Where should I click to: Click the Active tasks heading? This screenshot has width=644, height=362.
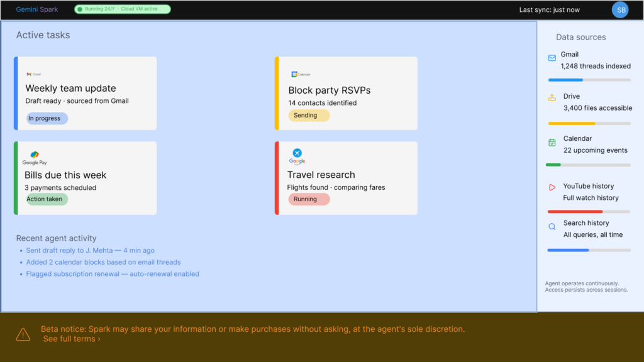click(x=43, y=35)
